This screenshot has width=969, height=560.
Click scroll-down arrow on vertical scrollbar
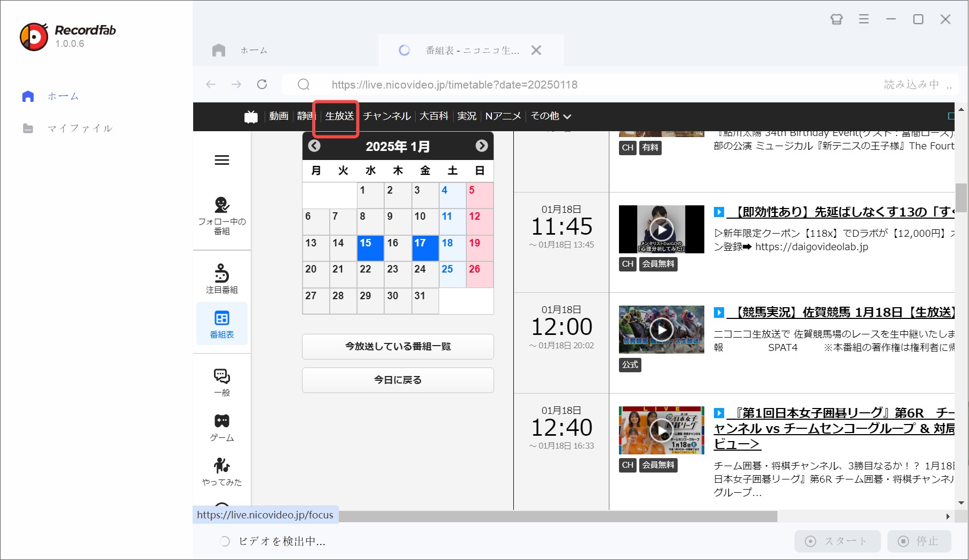click(x=961, y=503)
